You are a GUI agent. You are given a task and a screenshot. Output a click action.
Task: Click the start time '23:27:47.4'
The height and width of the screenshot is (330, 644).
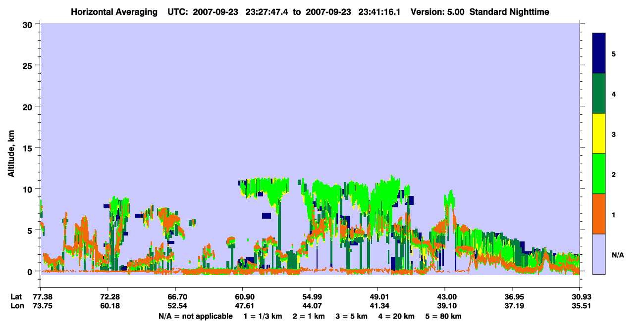click(267, 12)
